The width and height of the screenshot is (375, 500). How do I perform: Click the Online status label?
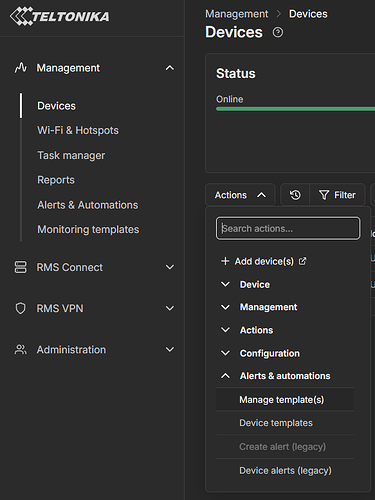(x=230, y=99)
